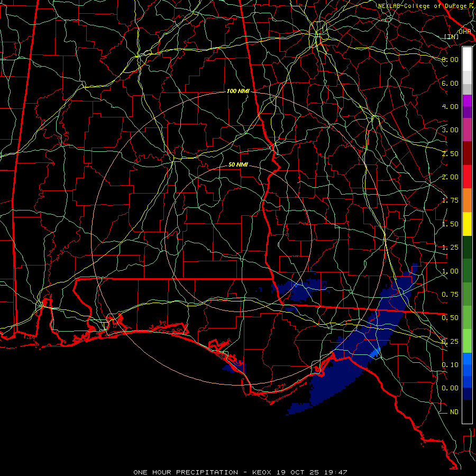Image resolution: width=476 pixels, height=476 pixels.
Task: Click the yellow 1.50 legend swatch
Action: point(467,224)
